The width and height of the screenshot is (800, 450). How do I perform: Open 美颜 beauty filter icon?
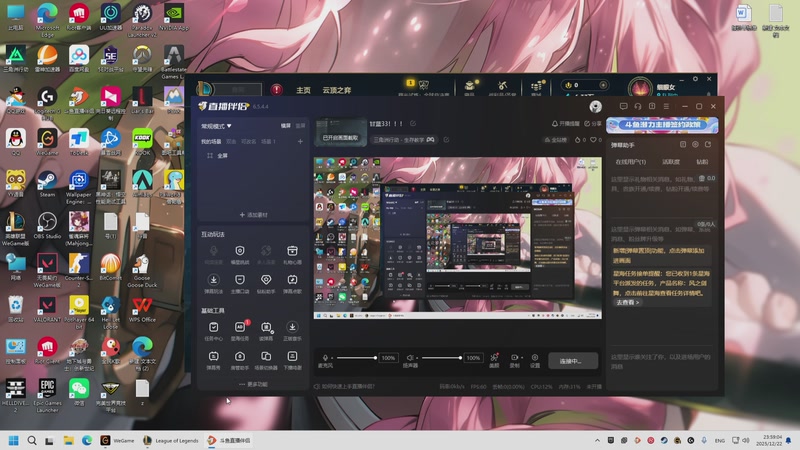click(494, 360)
